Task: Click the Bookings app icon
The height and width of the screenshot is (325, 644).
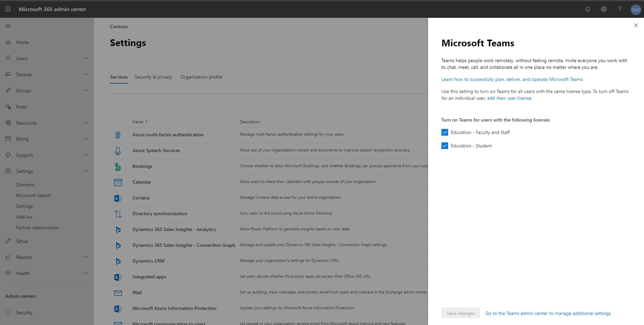Action: tap(118, 165)
